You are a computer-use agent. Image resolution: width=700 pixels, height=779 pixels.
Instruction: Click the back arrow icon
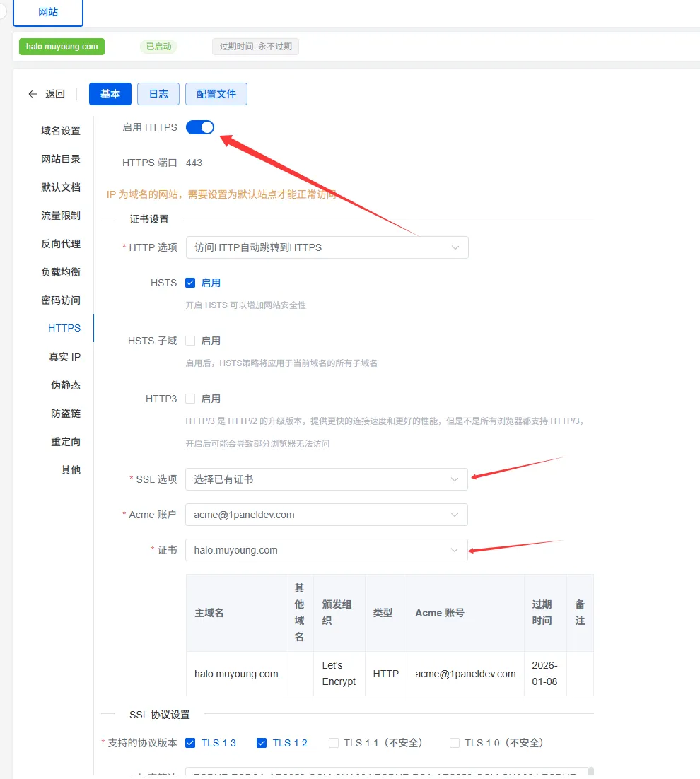coord(33,94)
